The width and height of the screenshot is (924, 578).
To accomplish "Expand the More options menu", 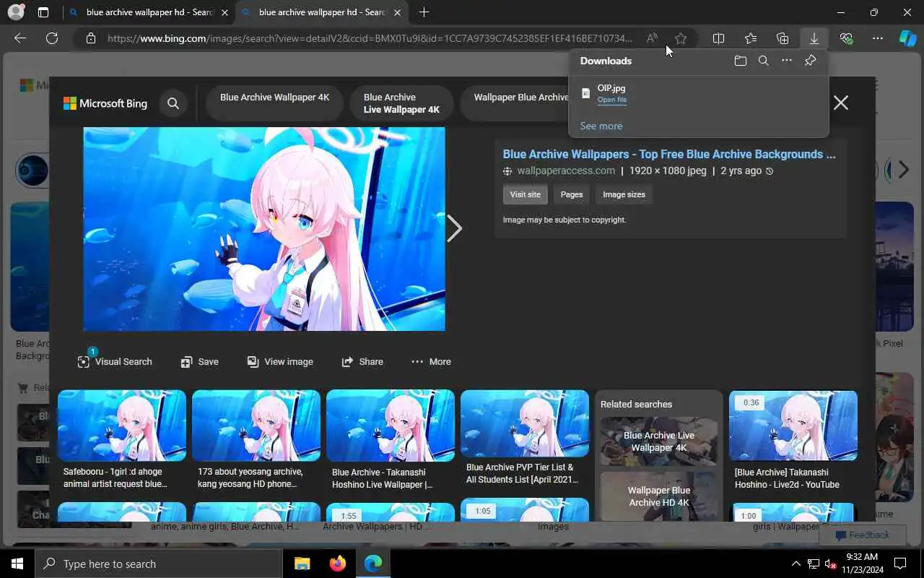I will click(x=431, y=361).
